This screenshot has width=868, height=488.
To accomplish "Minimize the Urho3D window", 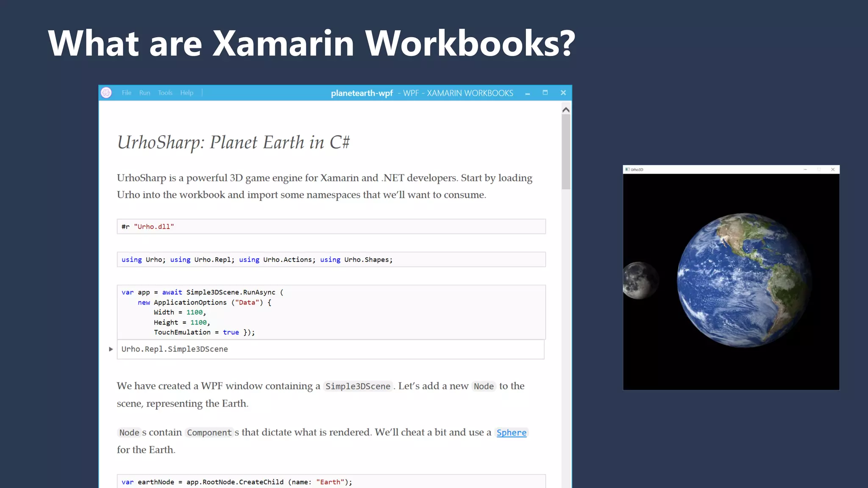I will point(805,169).
